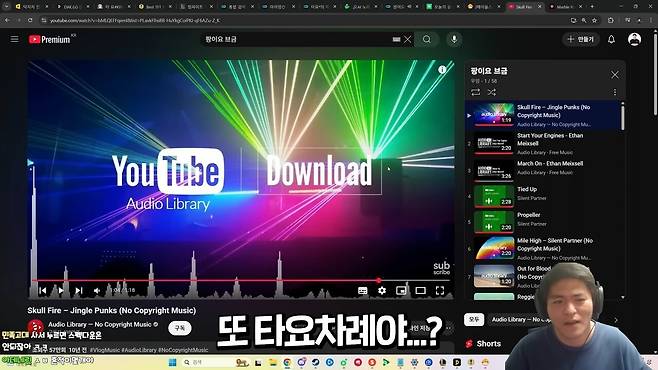The image size is (658, 370).
Task: Reload the page in the browser
Action: [30, 20]
